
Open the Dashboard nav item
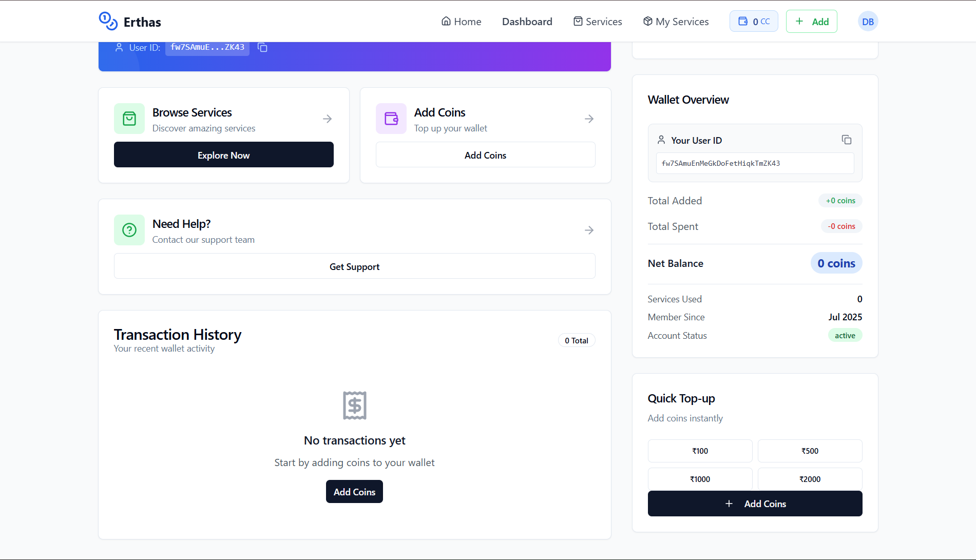[527, 22]
